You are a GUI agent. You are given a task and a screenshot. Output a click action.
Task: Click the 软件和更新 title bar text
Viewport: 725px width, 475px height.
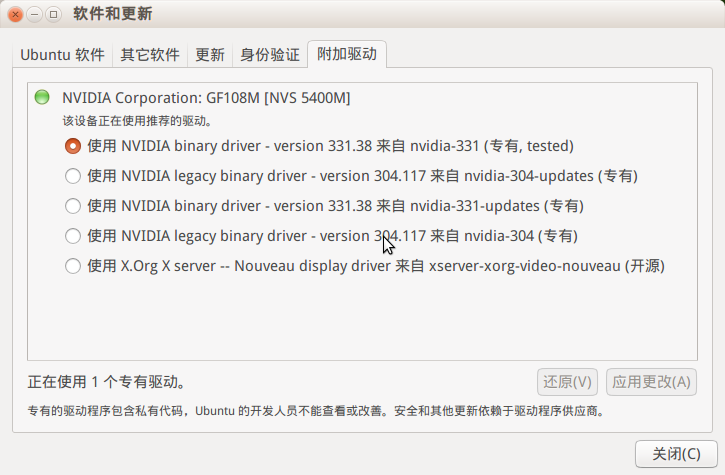tap(113, 14)
